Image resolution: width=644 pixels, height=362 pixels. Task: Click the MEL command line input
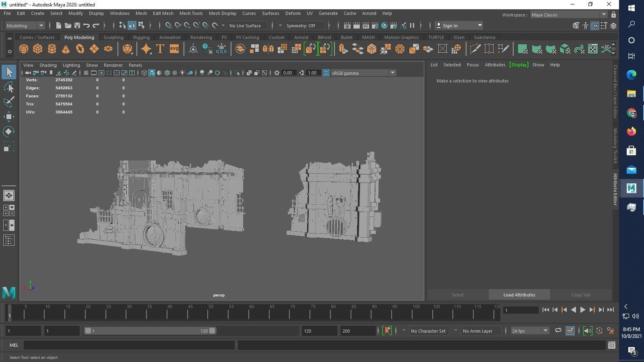(x=129, y=345)
